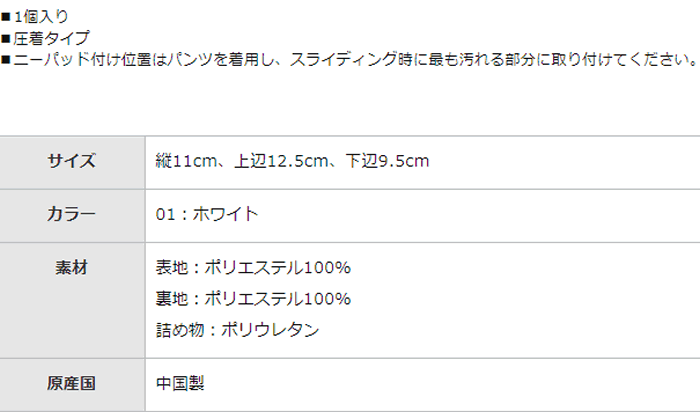The height and width of the screenshot is (412, 700).
Task: Click the square bullet before ニーパッド
Action: (x=6, y=60)
